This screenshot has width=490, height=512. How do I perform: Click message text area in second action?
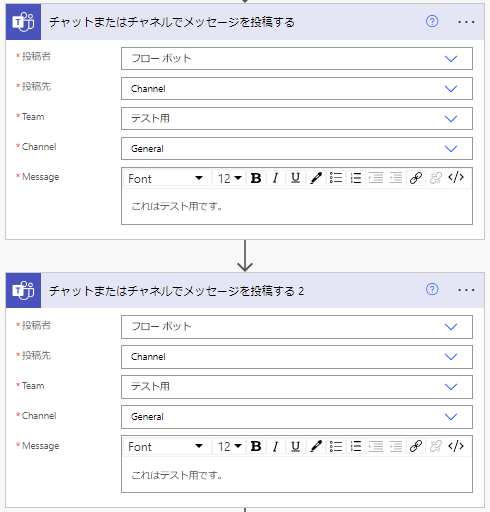(297, 475)
